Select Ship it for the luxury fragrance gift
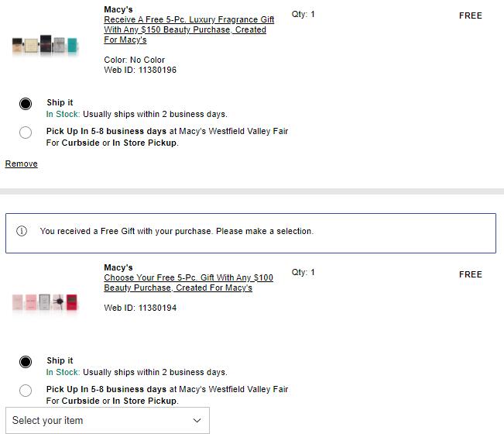504x434 pixels. click(26, 104)
